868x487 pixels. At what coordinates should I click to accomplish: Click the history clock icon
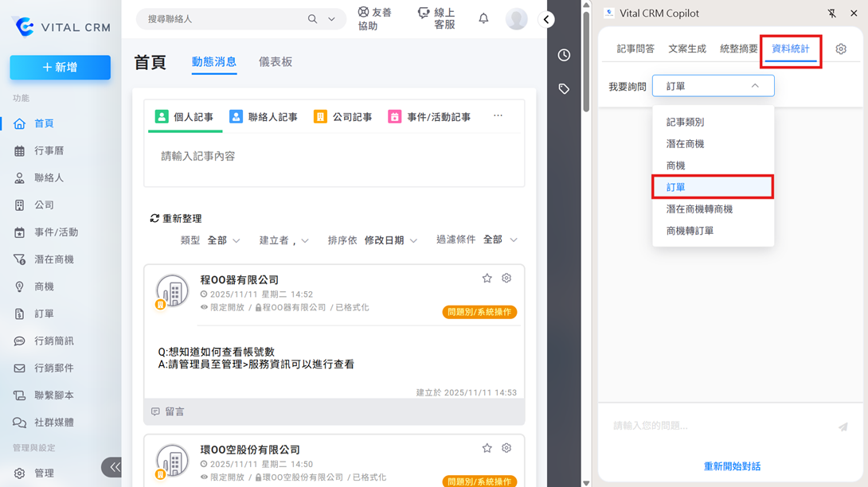point(564,55)
